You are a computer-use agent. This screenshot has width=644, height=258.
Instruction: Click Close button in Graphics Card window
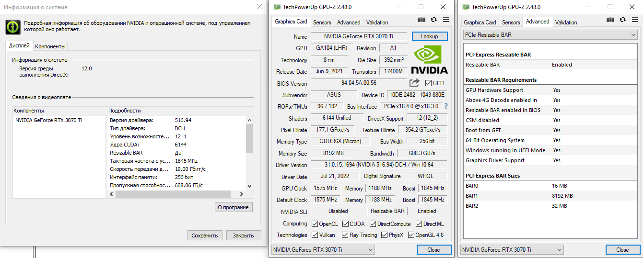tap(433, 249)
